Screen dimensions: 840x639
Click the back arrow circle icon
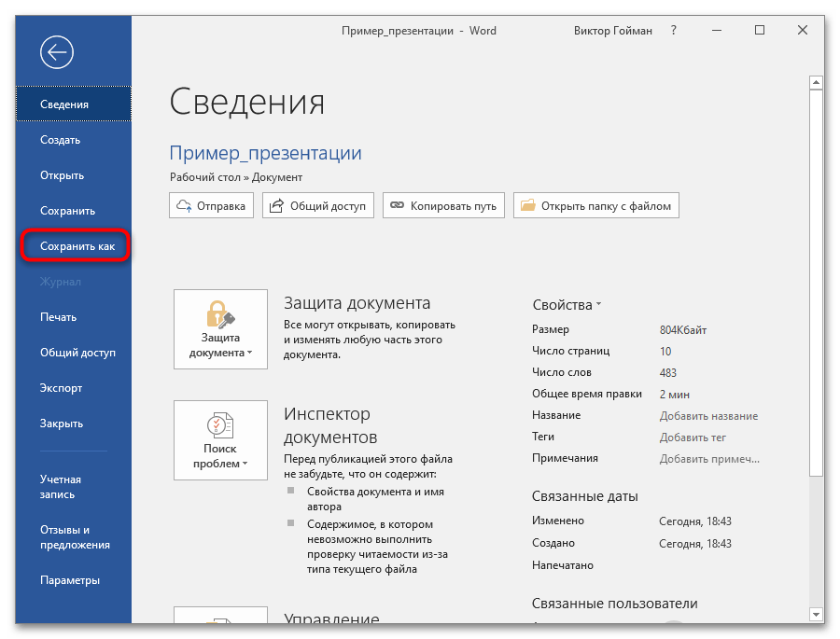[56, 52]
